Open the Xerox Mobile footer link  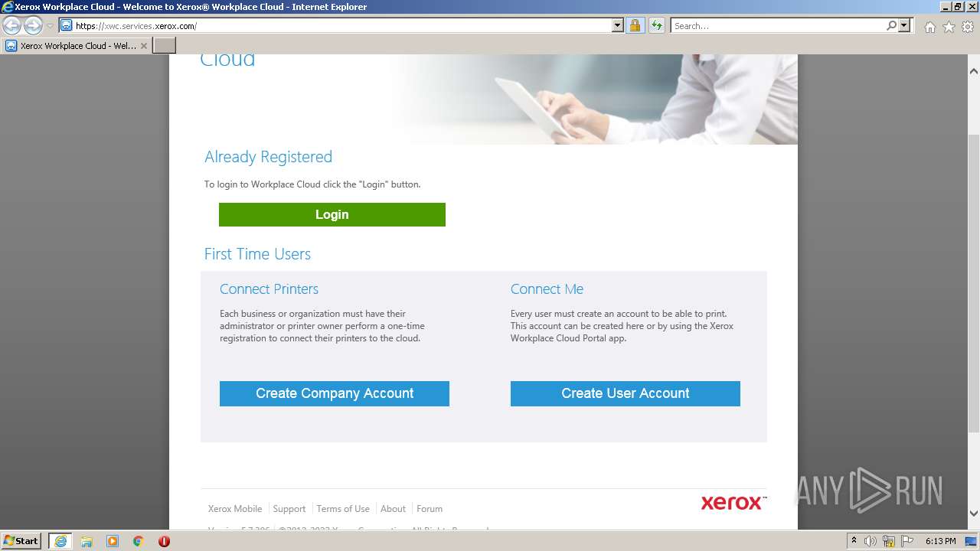point(235,509)
